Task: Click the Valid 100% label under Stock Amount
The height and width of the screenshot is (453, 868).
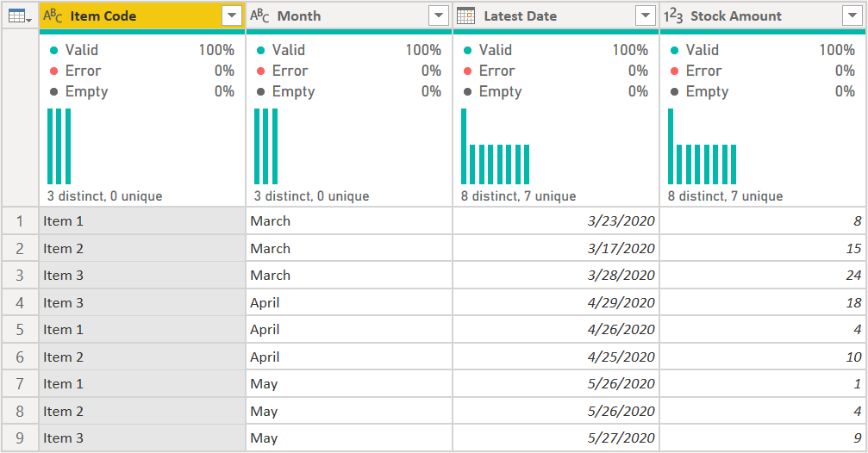Action: (x=764, y=50)
